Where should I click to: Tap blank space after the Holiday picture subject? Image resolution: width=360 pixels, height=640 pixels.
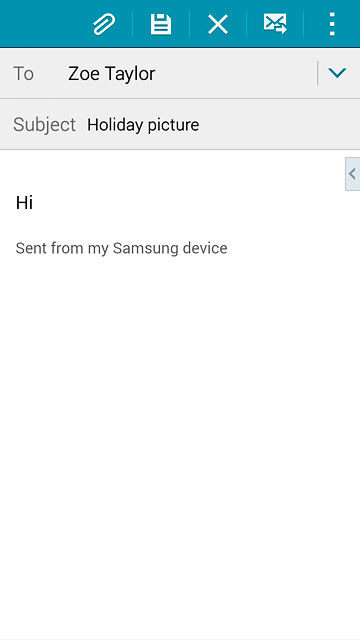278,124
